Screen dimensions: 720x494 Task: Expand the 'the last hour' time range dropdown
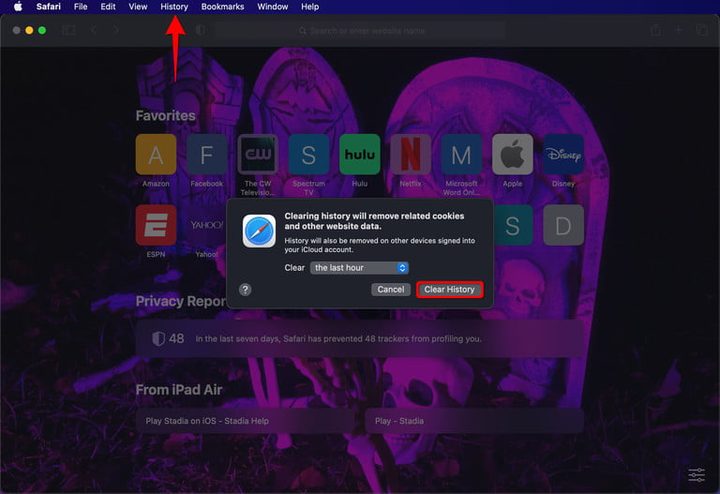(359, 268)
